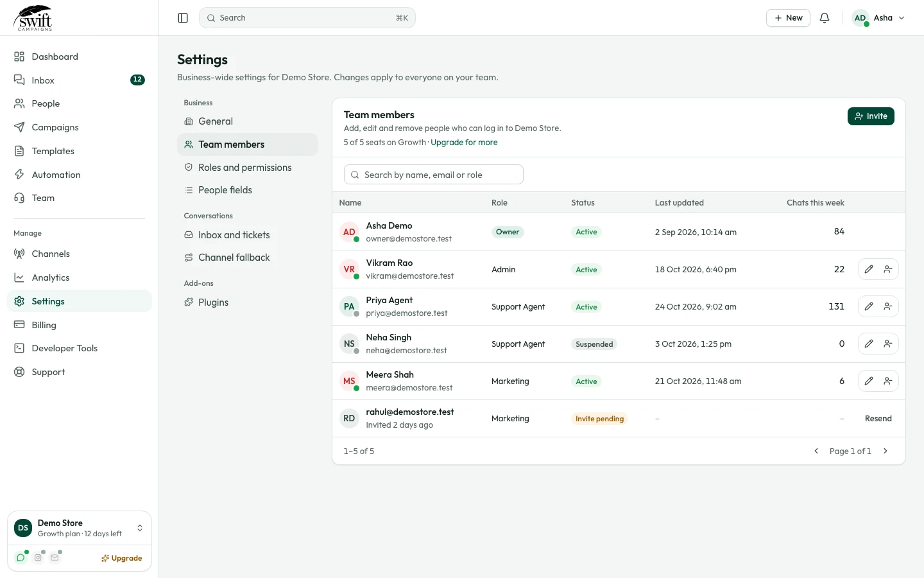
Task: Open Inbox and tickets settings
Action: [248, 235]
